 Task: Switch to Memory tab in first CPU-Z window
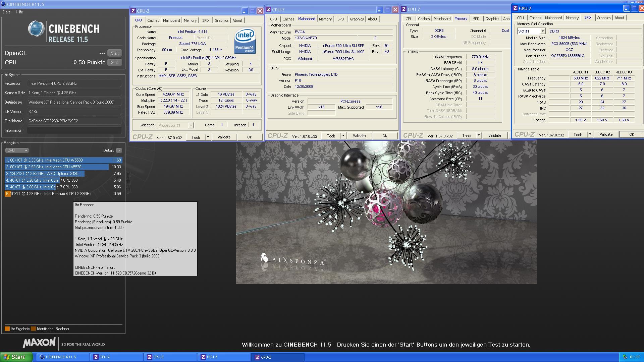pyautogui.click(x=190, y=20)
